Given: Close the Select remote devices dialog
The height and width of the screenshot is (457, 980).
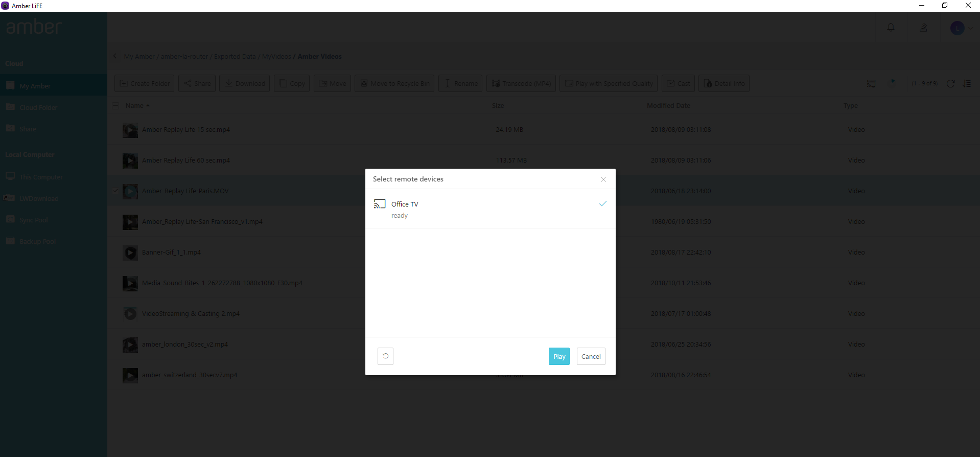Looking at the screenshot, I should pyautogui.click(x=603, y=179).
